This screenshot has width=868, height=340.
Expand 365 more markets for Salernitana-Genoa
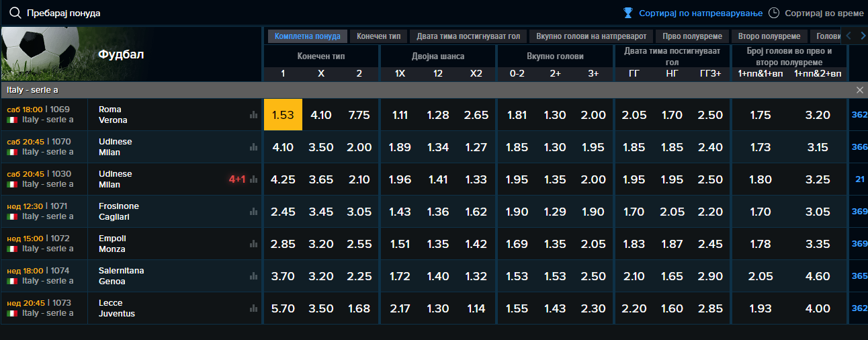(859, 276)
